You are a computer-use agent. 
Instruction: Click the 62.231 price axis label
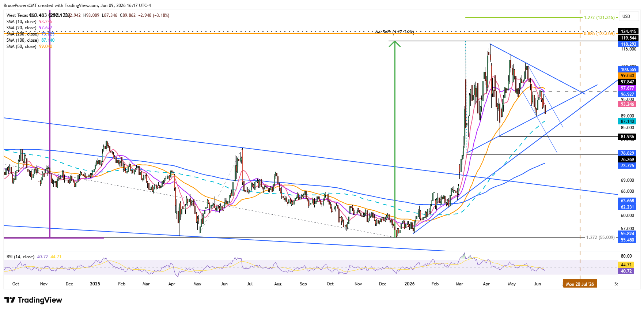628,207
